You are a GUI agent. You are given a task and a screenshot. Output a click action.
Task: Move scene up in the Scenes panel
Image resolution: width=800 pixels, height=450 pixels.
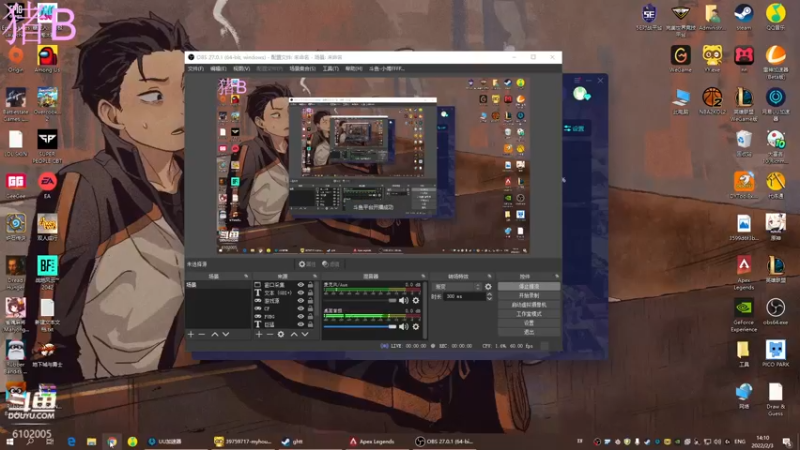(215, 334)
